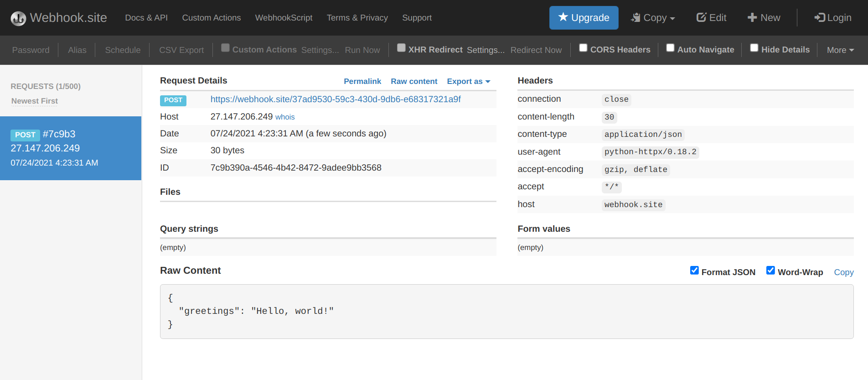Viewport: 868px width, 380px height.
Task: Click the webhook.site host header value
Action: coord(634,205)
